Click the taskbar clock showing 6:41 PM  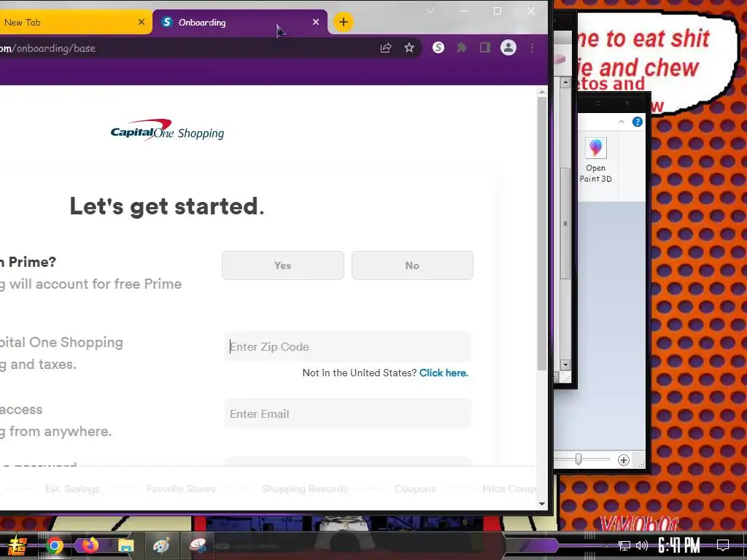(679, 545)
